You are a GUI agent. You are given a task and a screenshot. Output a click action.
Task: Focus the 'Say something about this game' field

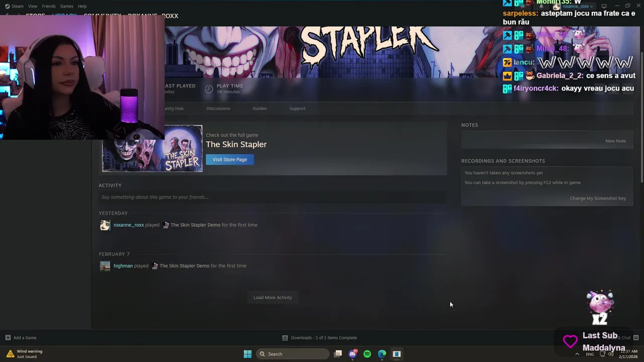(272, 197)
